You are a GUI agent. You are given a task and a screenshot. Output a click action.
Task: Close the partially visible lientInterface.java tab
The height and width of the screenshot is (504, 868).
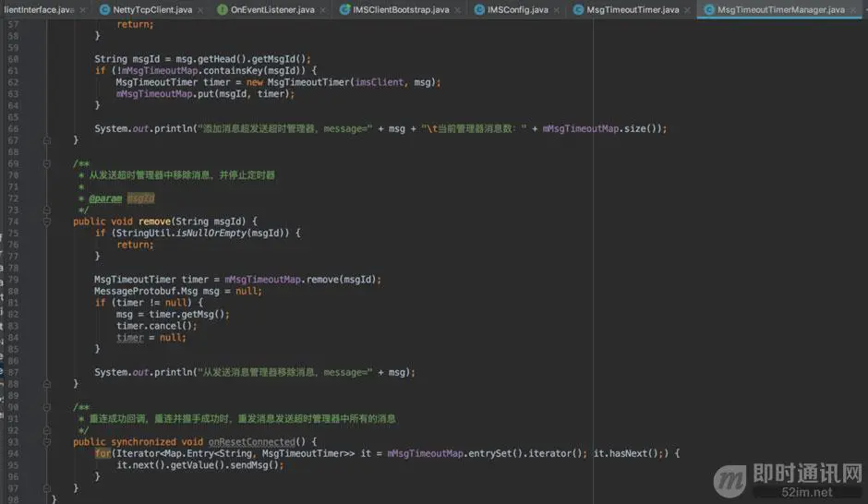pos(82,10)
